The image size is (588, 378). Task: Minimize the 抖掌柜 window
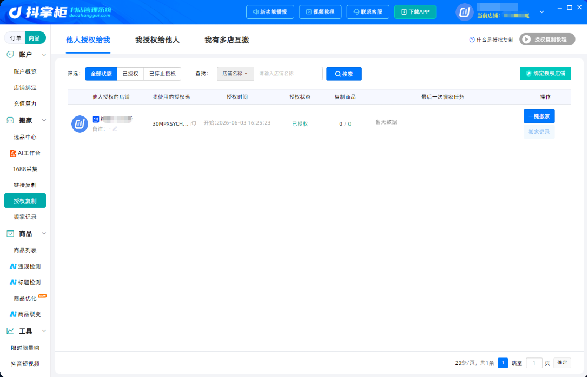(560, 8)
